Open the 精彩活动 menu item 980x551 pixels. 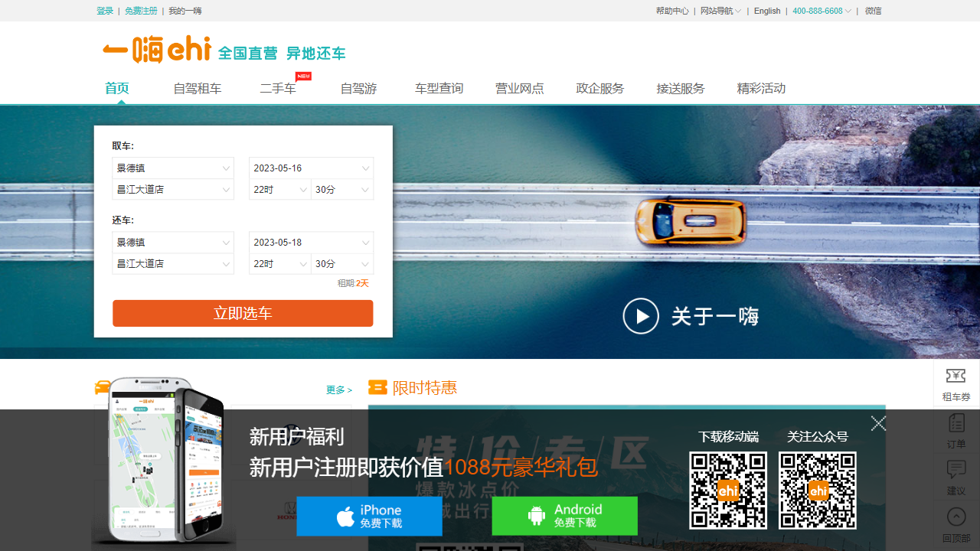tap(761, 89)
